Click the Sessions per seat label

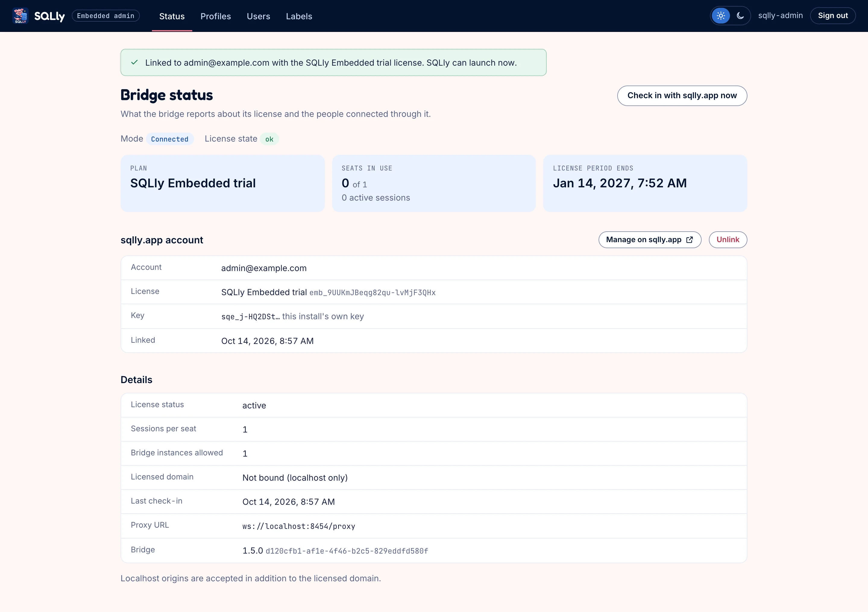tap(163, 429)
